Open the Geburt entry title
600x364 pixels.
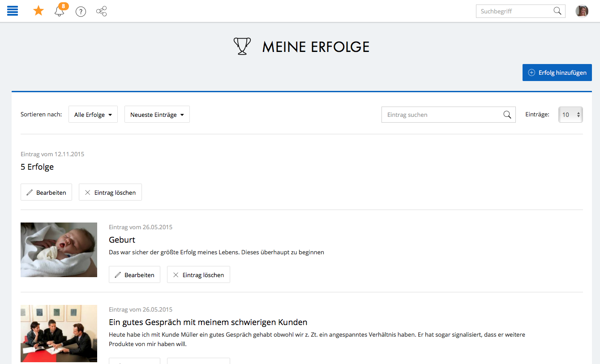(x=122, y=240)
